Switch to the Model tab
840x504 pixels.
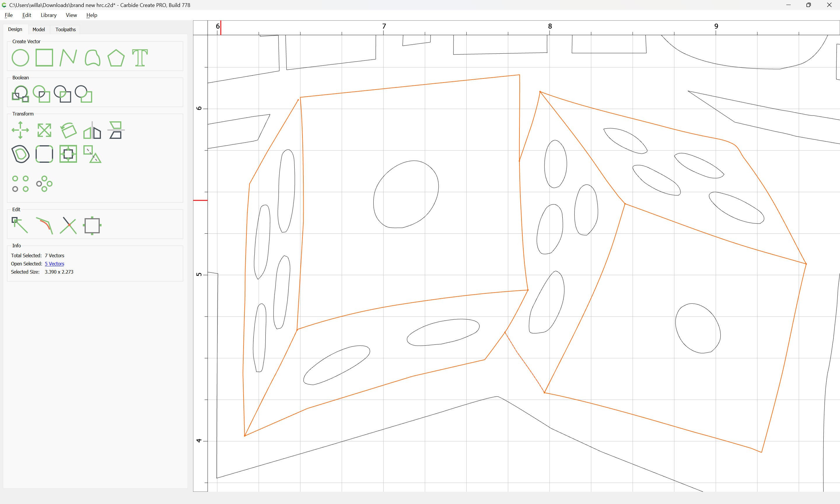click(39, 29)
